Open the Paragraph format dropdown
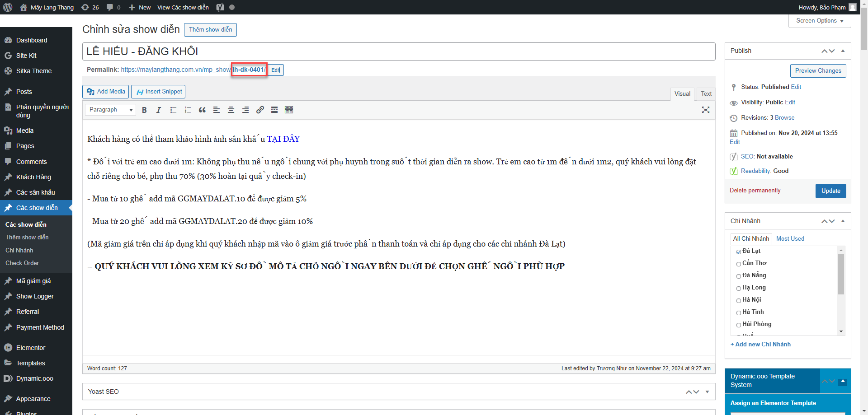The image size is (868, 415). coord(110,110)
